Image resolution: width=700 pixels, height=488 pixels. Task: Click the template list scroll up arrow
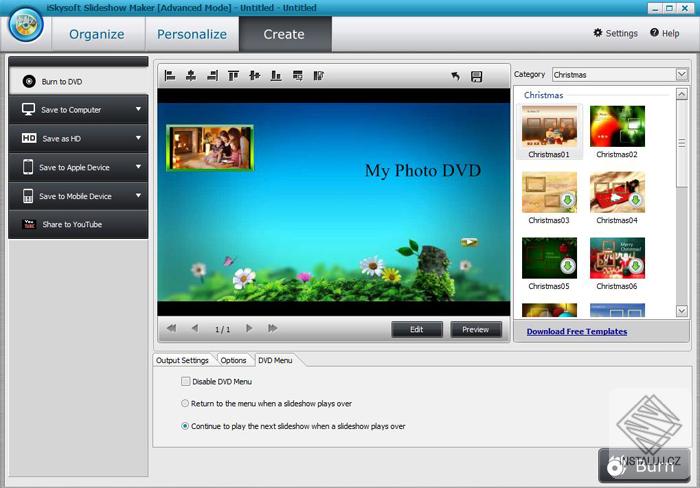tap(682, 94)
